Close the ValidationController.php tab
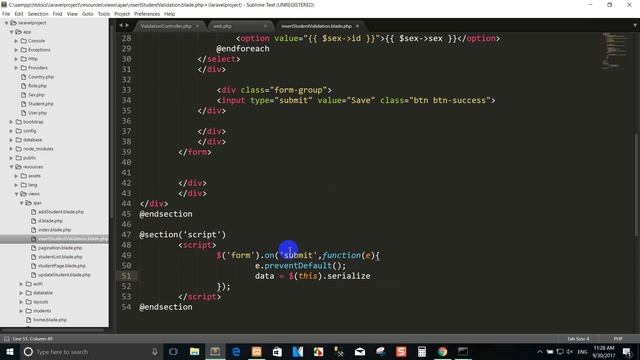This screenshot has height=360, width=640. pyautogui.click(x=198, y=26)
